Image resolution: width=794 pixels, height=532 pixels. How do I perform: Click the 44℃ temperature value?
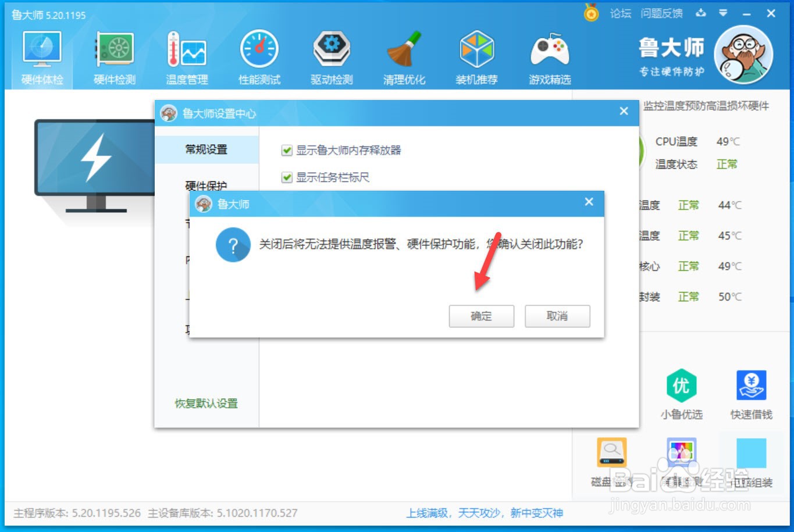point(729,205)
